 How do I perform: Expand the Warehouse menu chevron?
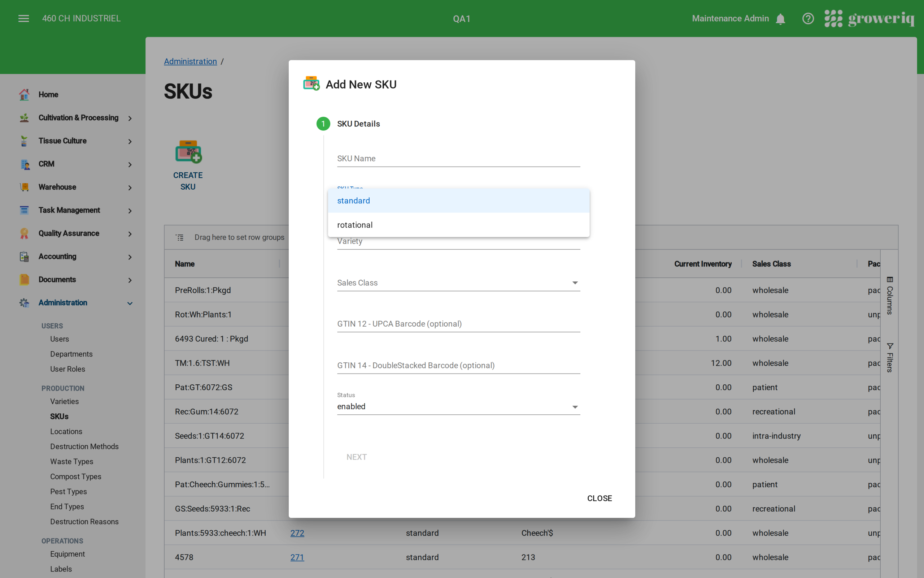click(130, 188)
